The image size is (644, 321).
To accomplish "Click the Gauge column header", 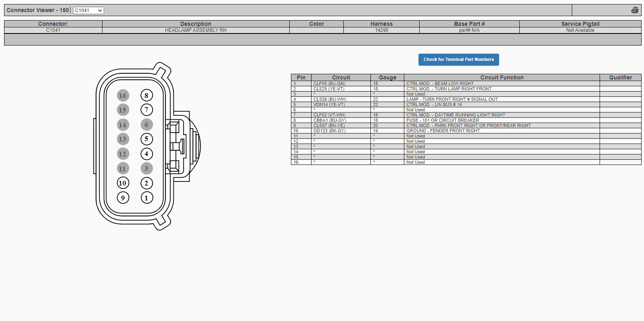I will point(387,77).
